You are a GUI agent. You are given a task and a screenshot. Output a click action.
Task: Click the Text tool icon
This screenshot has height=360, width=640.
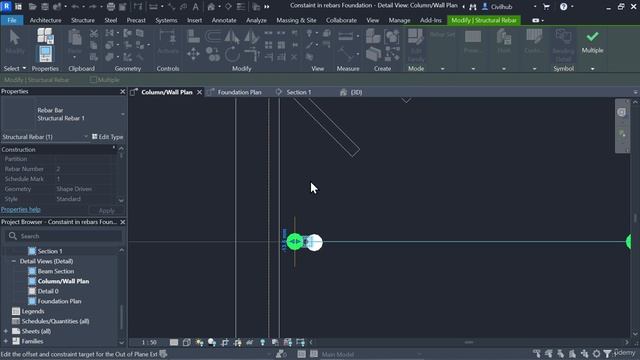[196, 7]
